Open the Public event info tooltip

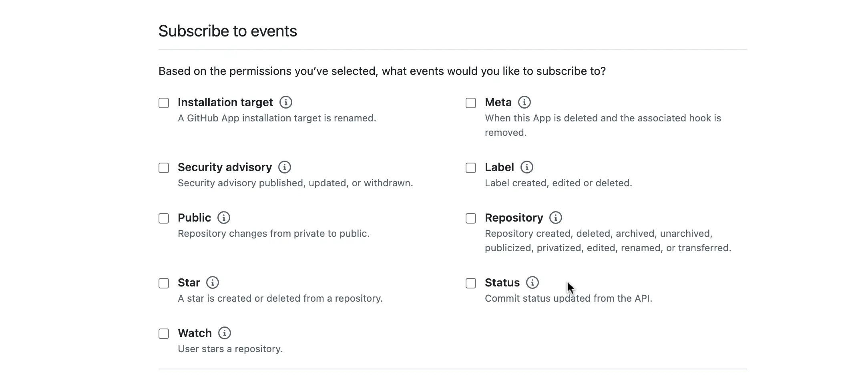click(x=223, y=218)
